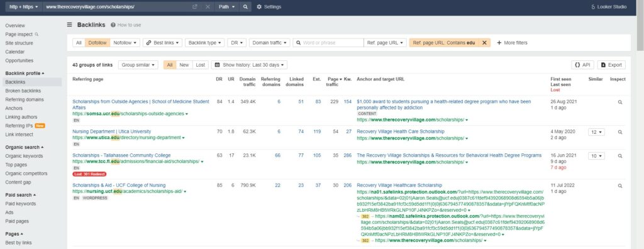Open Best by links in the sidebar

coord(18,243)
